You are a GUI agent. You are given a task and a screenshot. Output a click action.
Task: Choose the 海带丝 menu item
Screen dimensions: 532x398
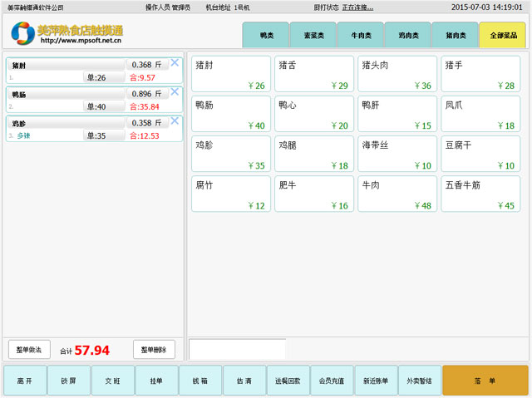click(397, 155)
